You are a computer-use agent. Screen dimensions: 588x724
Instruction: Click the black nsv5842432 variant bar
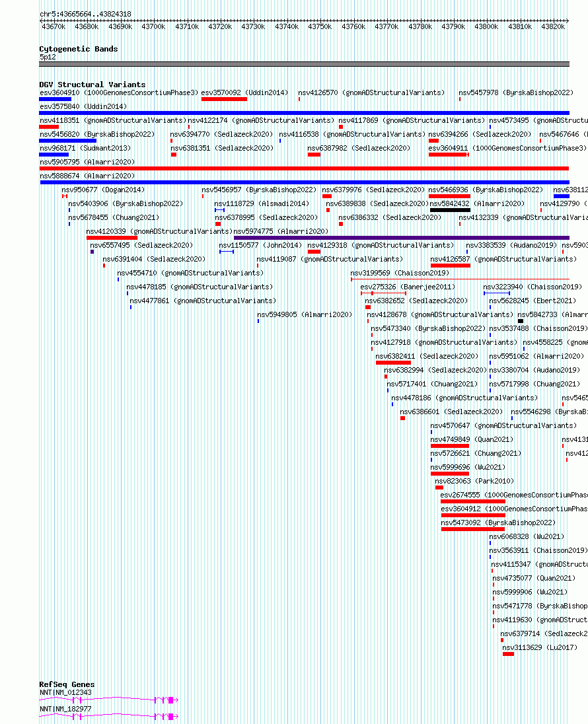click(450, 210)
